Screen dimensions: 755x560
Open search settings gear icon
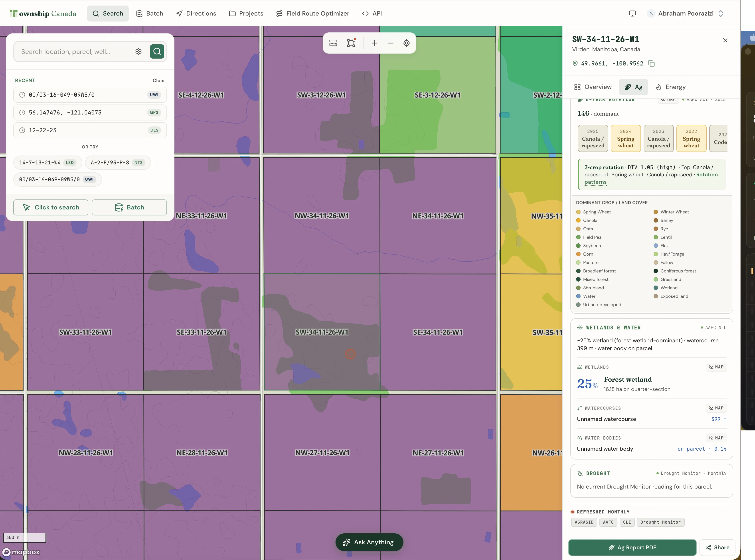[138, 51]
